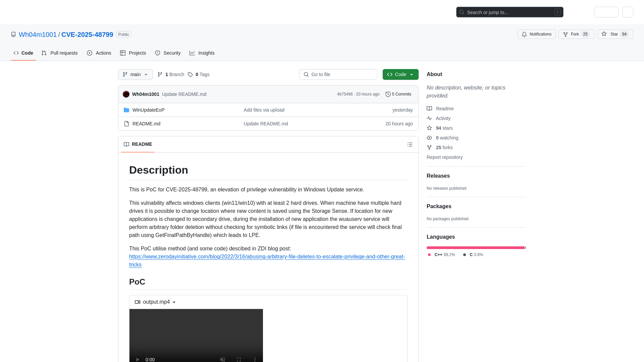Click Report repository

click(444, 157)
